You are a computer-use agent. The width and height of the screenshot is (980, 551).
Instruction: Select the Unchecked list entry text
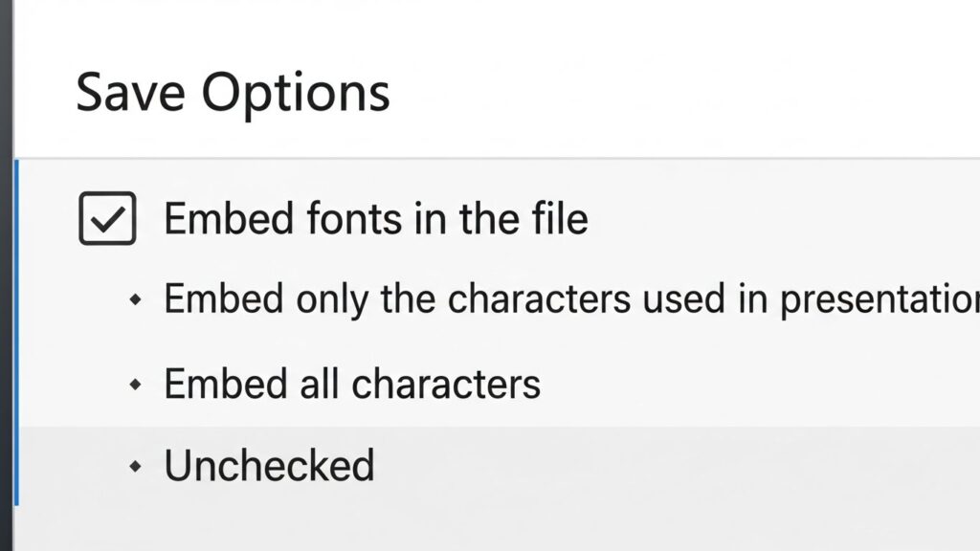tap(269, 466)
